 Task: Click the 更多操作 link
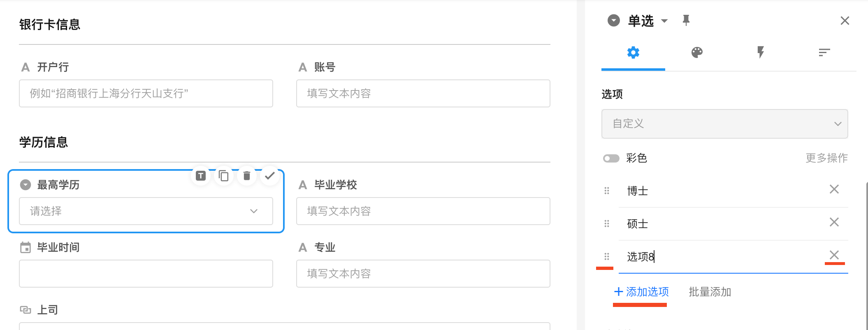click(826, 158)
